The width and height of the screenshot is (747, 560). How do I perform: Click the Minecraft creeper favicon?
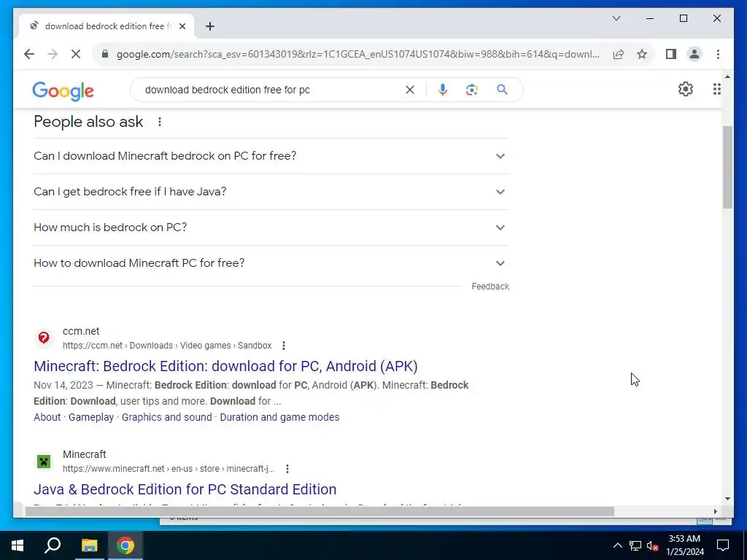pyautogui.click(x=43, y=462)
